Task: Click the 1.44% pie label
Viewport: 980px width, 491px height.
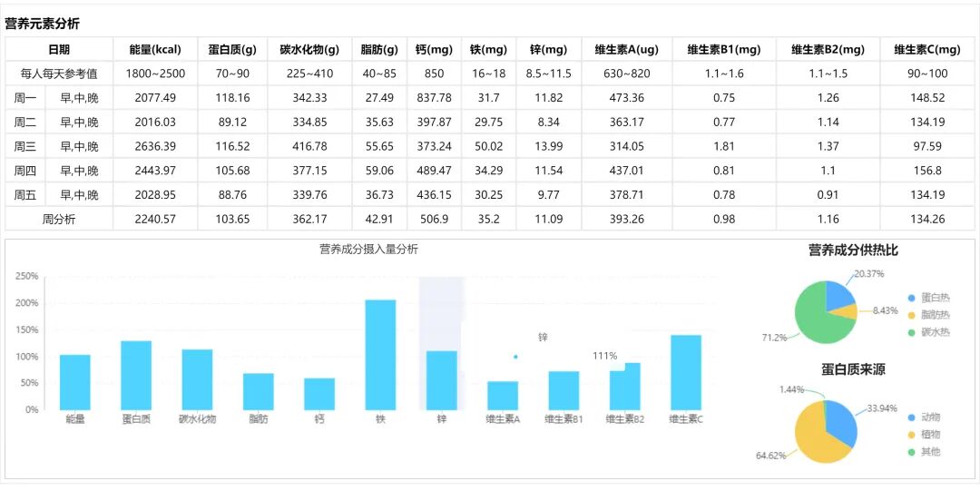Action: (x=791, y=389)
